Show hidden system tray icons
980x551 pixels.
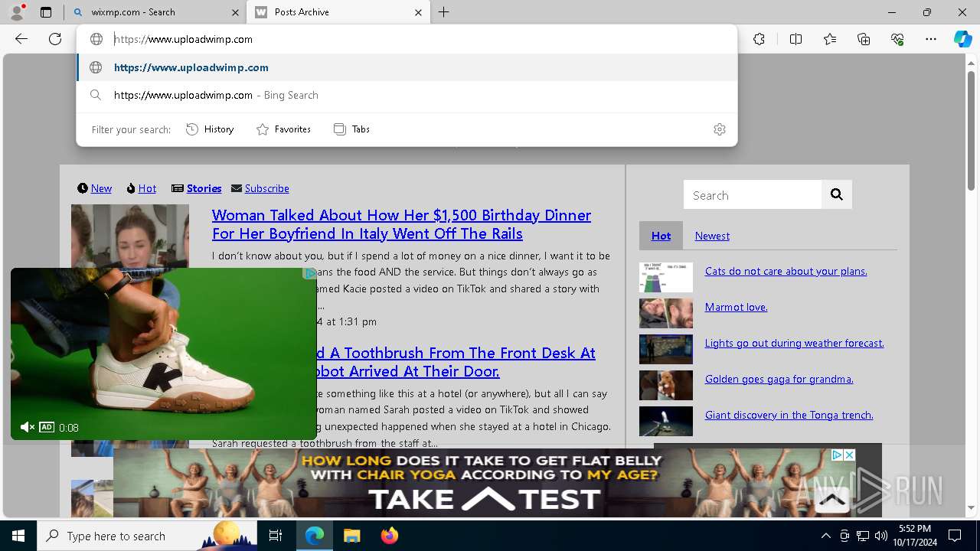(825, 536)
